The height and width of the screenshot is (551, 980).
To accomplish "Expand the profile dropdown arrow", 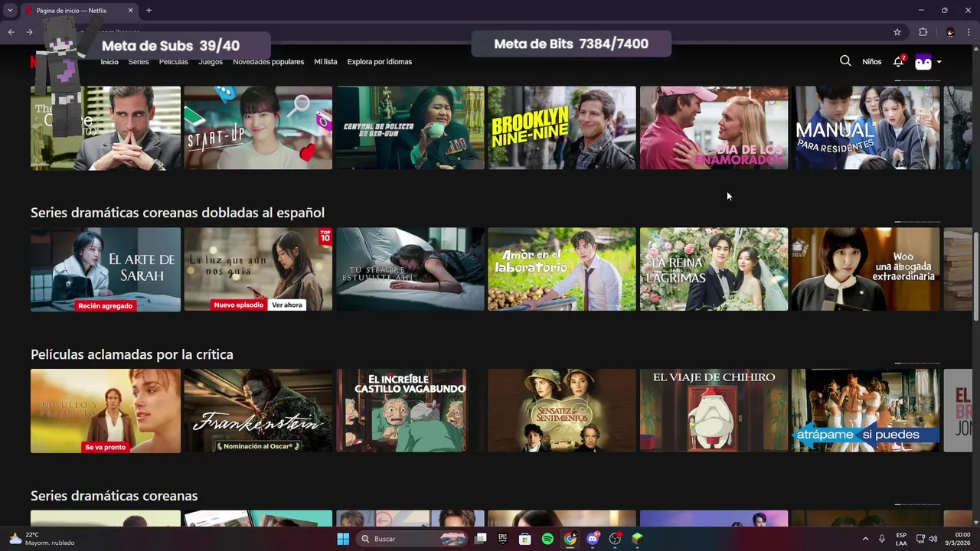I will click(939, 62).
